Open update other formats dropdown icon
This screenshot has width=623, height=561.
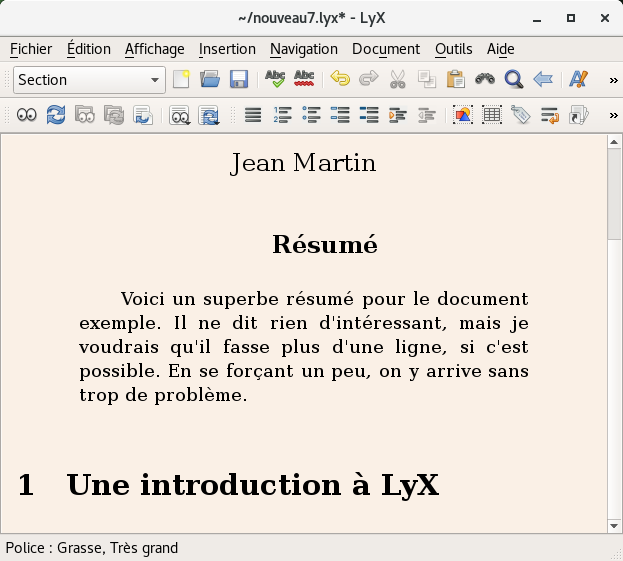pyautogui.click(x=209, y=115)
